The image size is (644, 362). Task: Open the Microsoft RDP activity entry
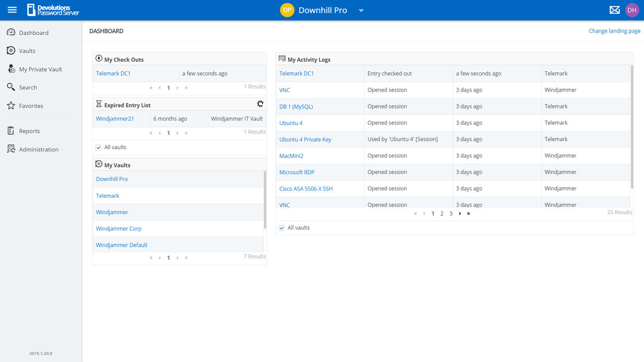coord(297,172)
